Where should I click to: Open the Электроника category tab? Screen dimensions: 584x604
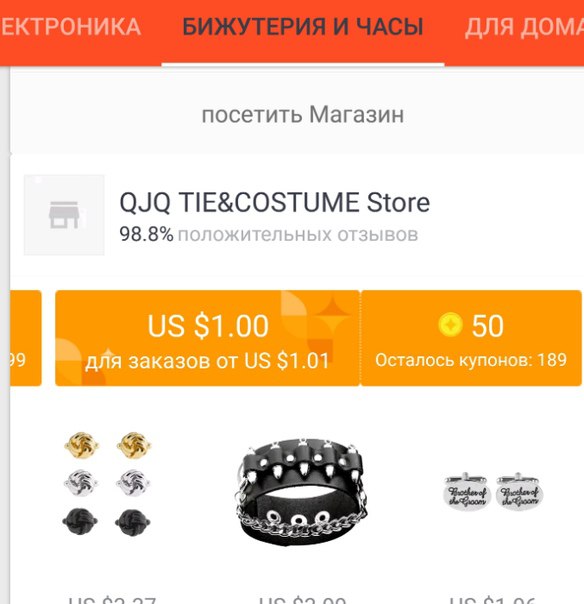tap(70, 27)
